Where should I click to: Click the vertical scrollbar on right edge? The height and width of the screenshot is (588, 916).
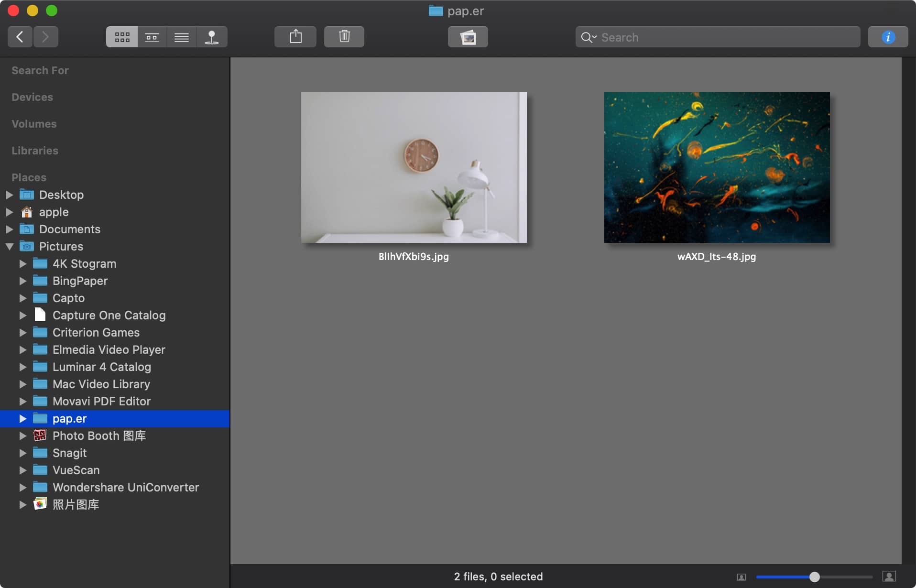908,311
